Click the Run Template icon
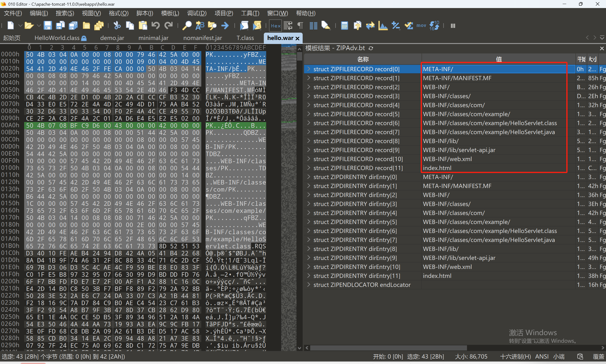 coord(257,26)
